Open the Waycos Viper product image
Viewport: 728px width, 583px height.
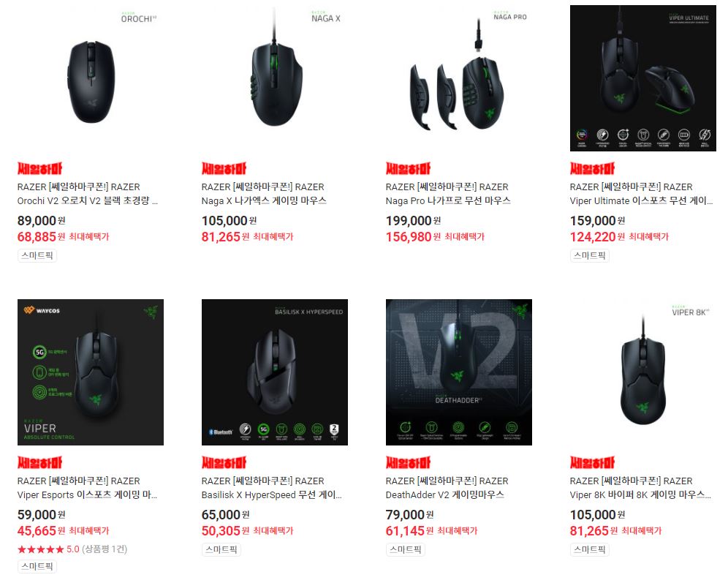[x=91, y=372]
